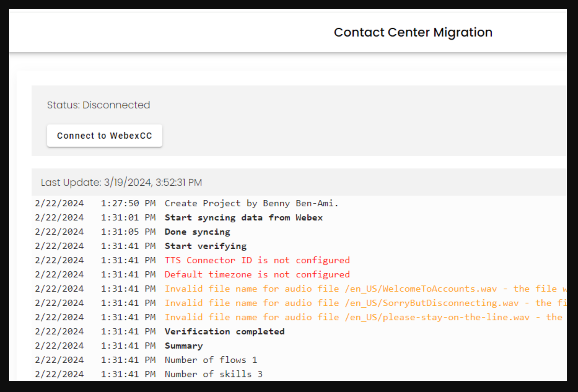
Task: Select the WelcomeToAccounts.wav invalid file warning
Action: 366,289
